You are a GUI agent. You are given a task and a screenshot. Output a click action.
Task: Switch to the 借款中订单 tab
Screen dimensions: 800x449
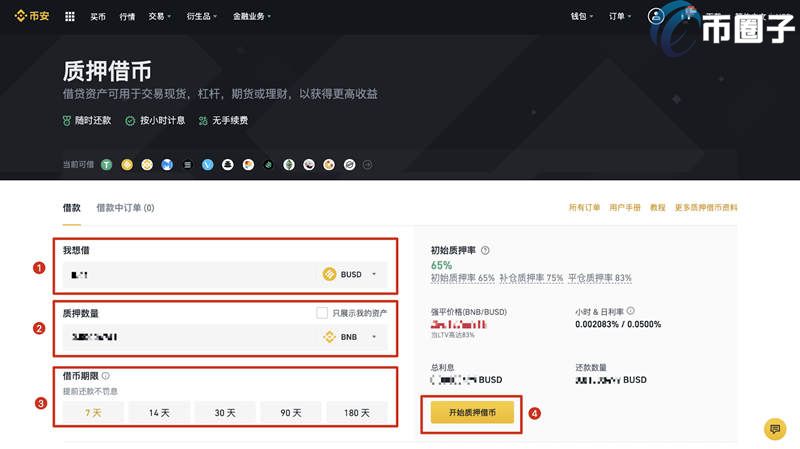[x=125, y=208]
